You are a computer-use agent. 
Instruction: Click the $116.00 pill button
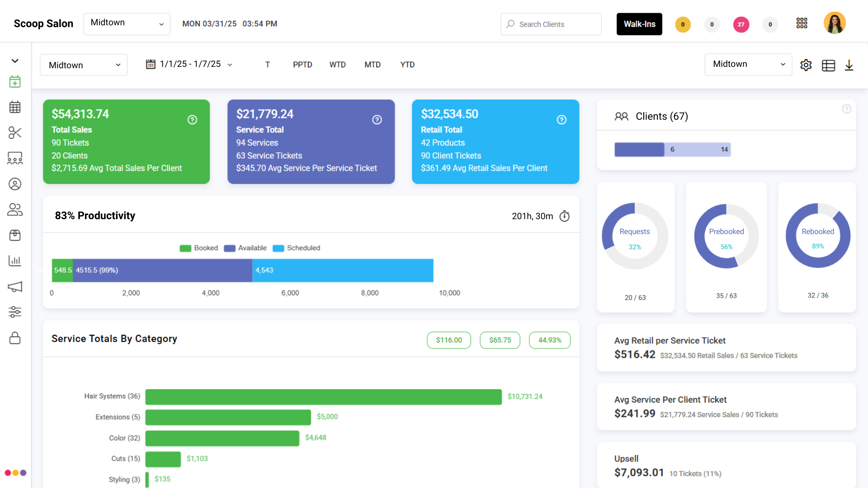click(448, 340)
